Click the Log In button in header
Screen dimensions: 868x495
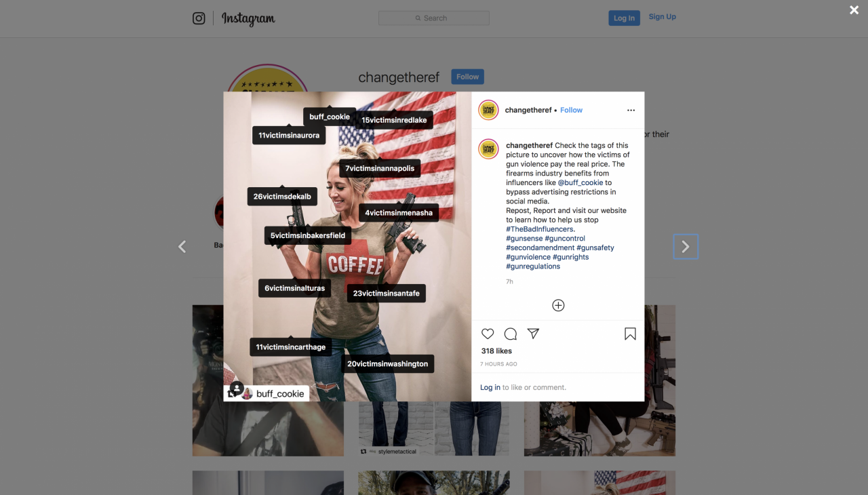[624, 18]
